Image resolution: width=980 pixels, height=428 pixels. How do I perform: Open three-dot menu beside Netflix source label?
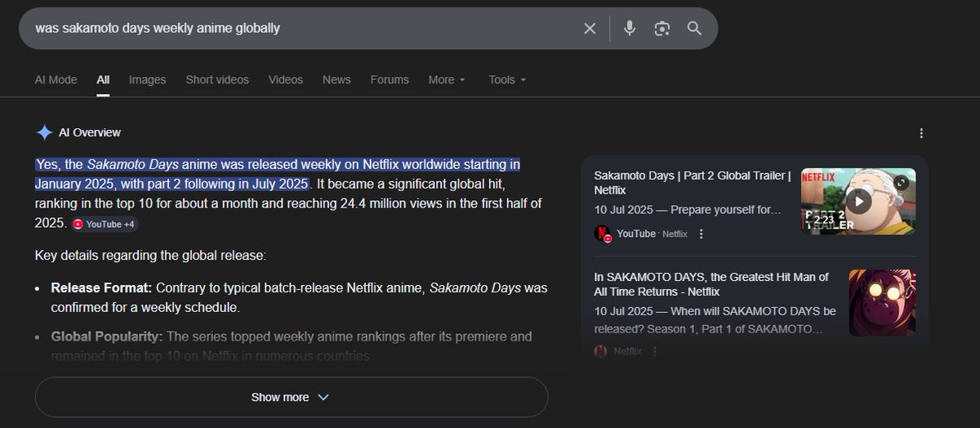654,351
